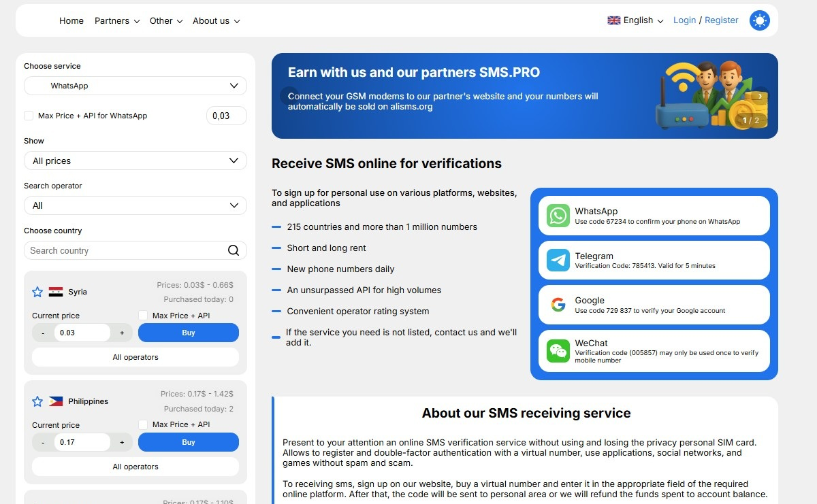Click the Telegram verification message card

pyautogui.click(x=654, y=260)
